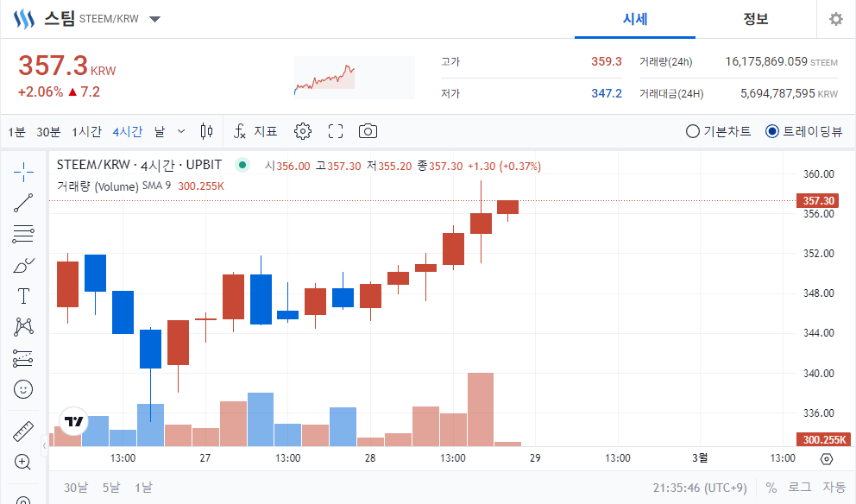The image size is (856, 504).
Task: Switch to the 시세 tab
Action: [635, 19]
